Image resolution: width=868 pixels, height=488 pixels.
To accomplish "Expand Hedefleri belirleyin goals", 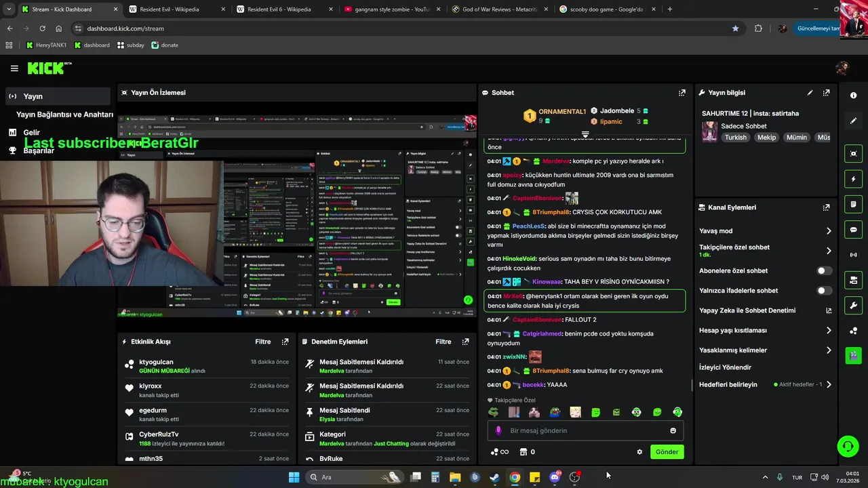I will 829,384.
